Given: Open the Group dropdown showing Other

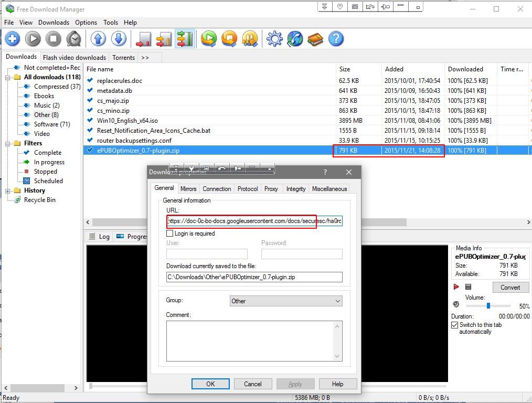Looking at the screenshot, I should 286,301.
